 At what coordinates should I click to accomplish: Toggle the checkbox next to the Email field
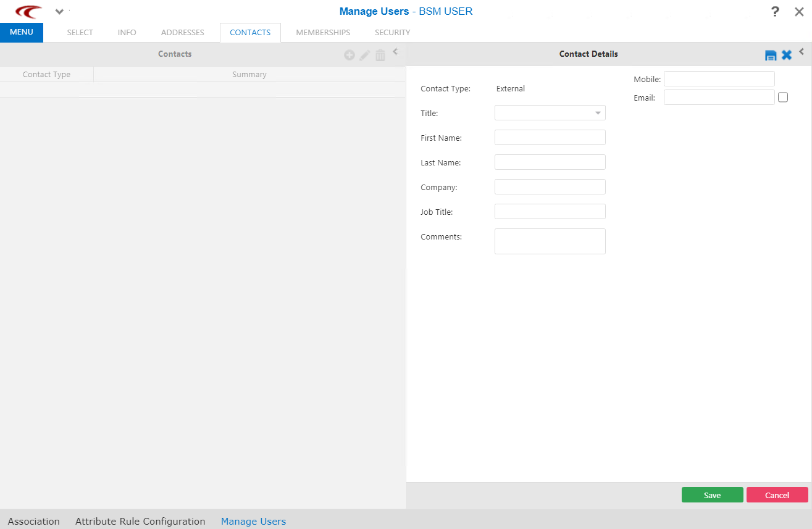pyautogui.click(x=783, y=97)
